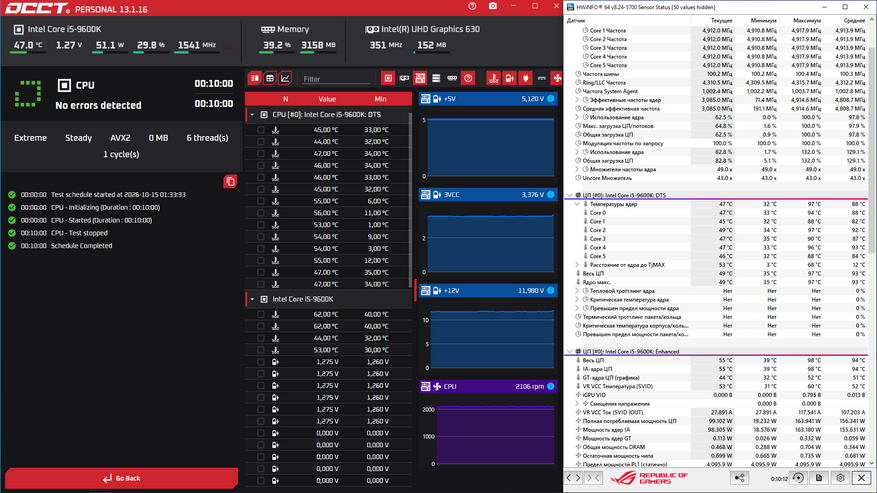Switch OCCT monitoring to graph view
This screenshot has width=877, height=493.
tap(285, 78)
